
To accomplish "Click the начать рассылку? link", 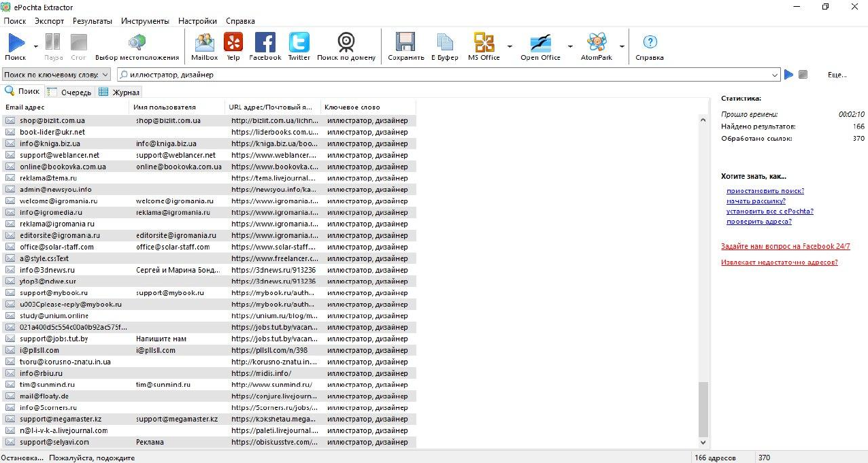I will point(756,201).
